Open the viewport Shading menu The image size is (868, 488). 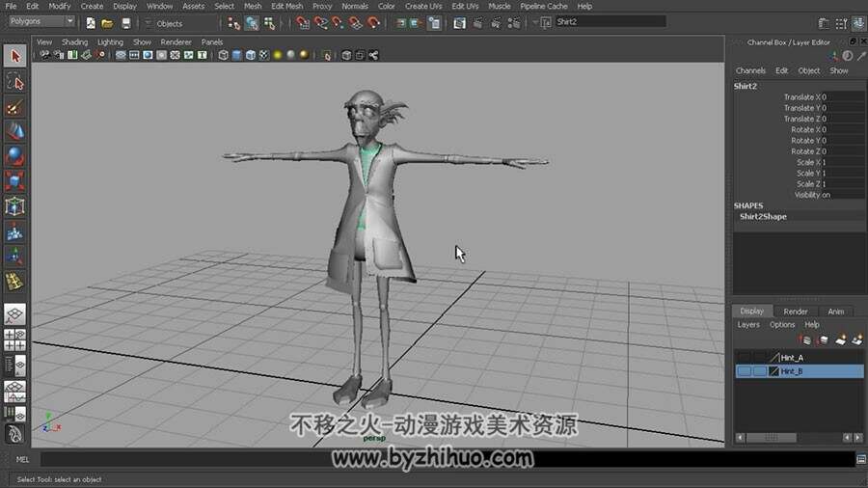click(74, 42)
